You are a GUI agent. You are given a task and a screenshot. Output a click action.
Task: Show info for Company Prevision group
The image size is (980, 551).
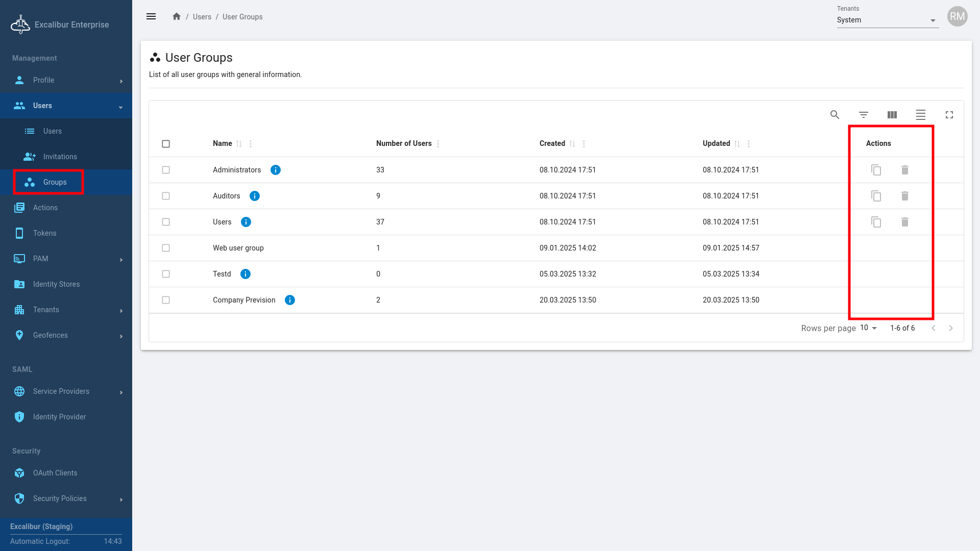(x=289, y=300)
